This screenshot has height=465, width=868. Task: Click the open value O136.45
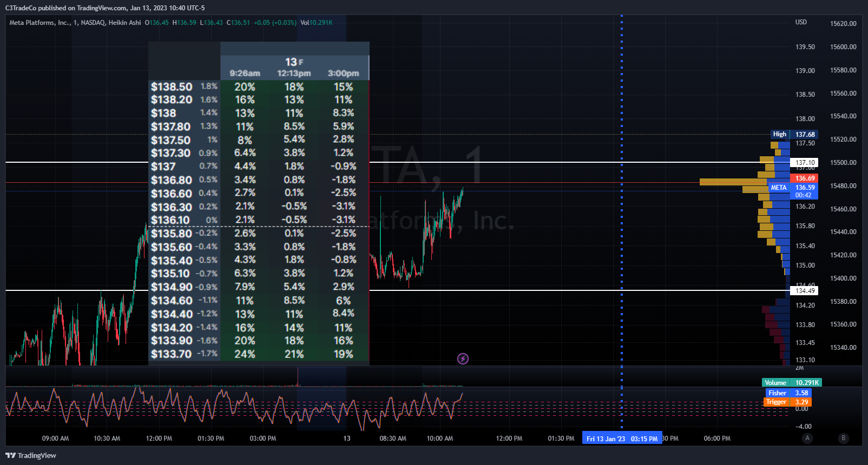pyautogui.click(x=157, y=23)
